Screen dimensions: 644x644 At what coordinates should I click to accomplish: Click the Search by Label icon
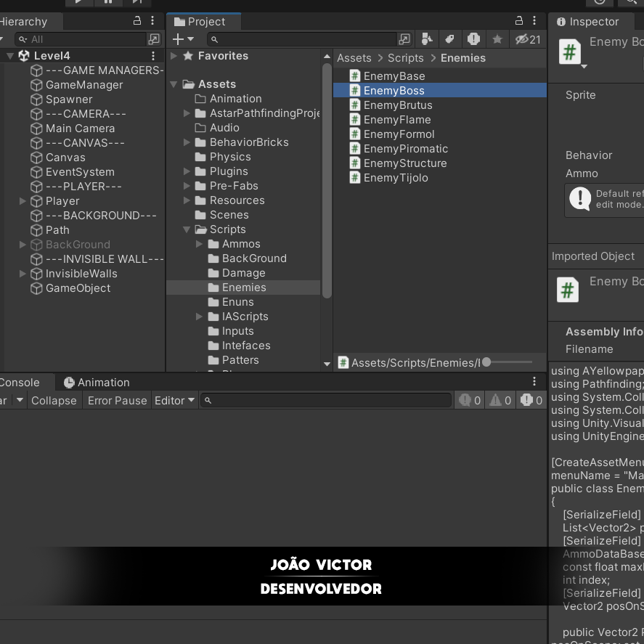tap(449, 39)
